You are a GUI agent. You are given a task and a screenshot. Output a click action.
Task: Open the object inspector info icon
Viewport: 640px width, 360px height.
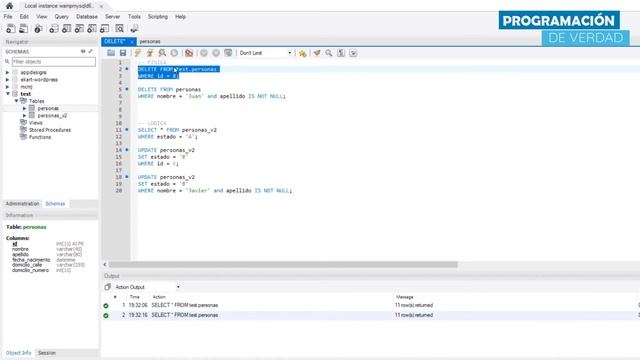point(38,29)
